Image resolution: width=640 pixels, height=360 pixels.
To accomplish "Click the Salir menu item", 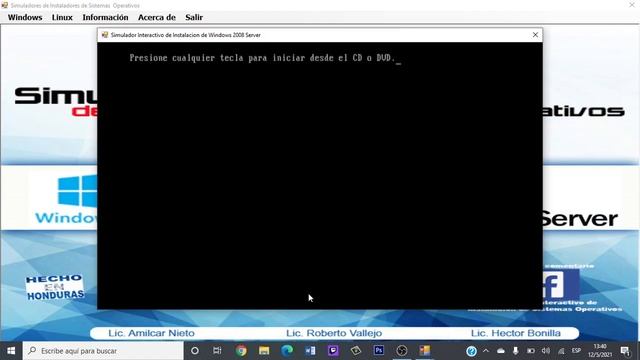I will pyautogui.click(x=194, y=18).
